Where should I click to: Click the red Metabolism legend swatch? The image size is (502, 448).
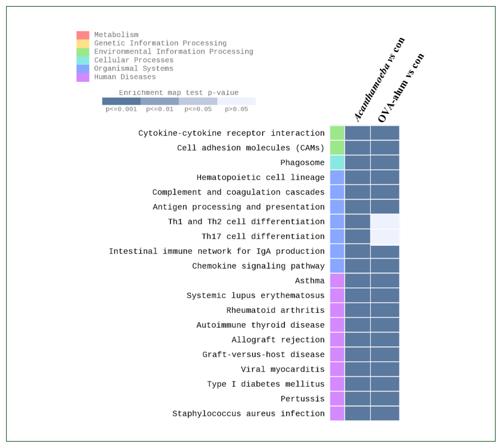pyautogui.click(x=83, y=35)
